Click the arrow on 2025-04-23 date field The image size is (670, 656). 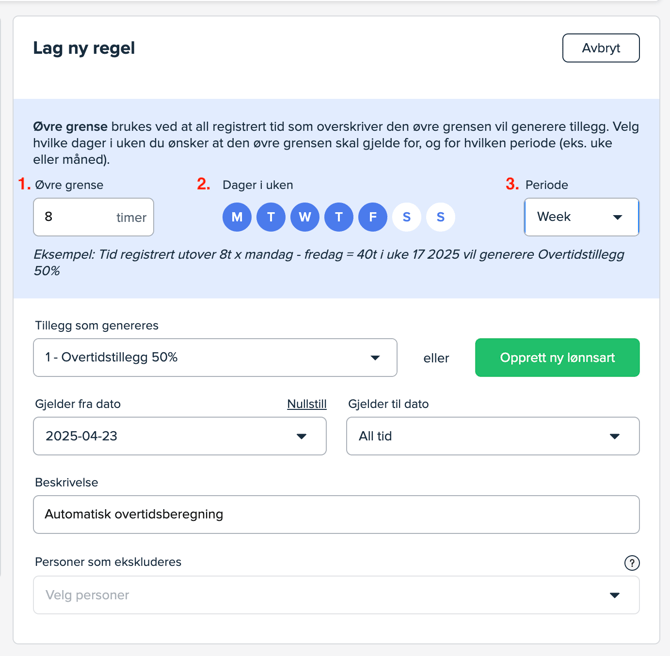tap(302, 436)
